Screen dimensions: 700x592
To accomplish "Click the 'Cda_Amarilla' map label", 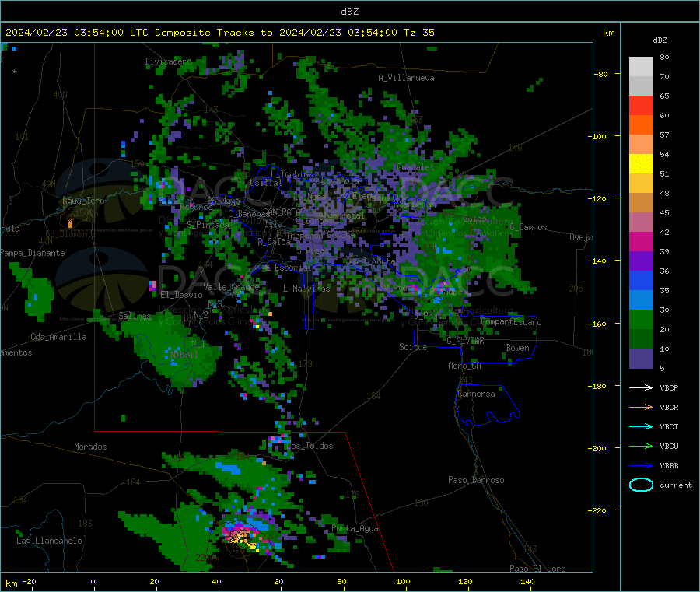I will pos(58,337).
